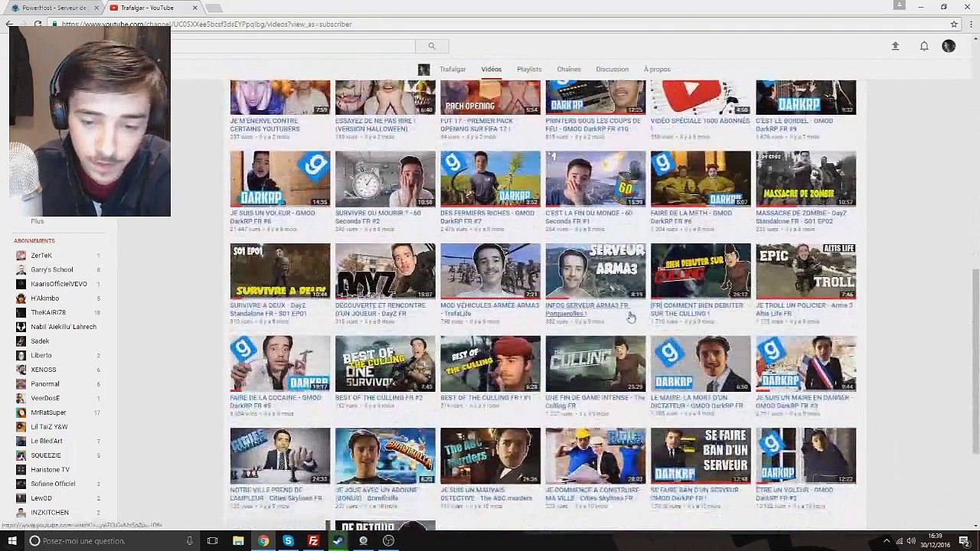This screenshot has width=980, height=551.
Task: Open the Action Center notifications icon
Action: click(x=965, y=541)
